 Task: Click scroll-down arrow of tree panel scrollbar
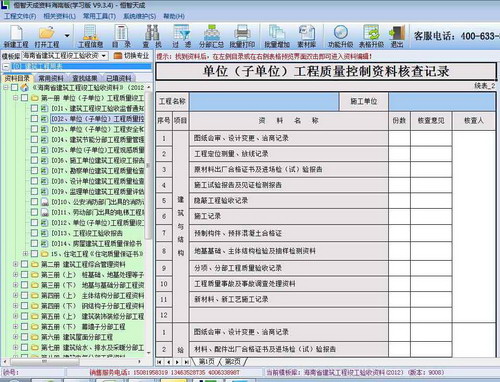click(148, 353)
